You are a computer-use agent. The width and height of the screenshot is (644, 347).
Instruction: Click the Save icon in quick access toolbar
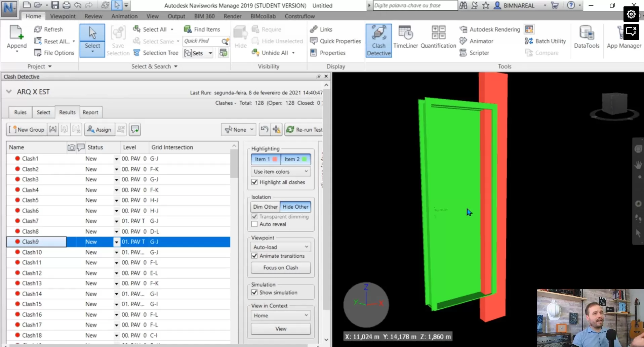coord(55,5)
